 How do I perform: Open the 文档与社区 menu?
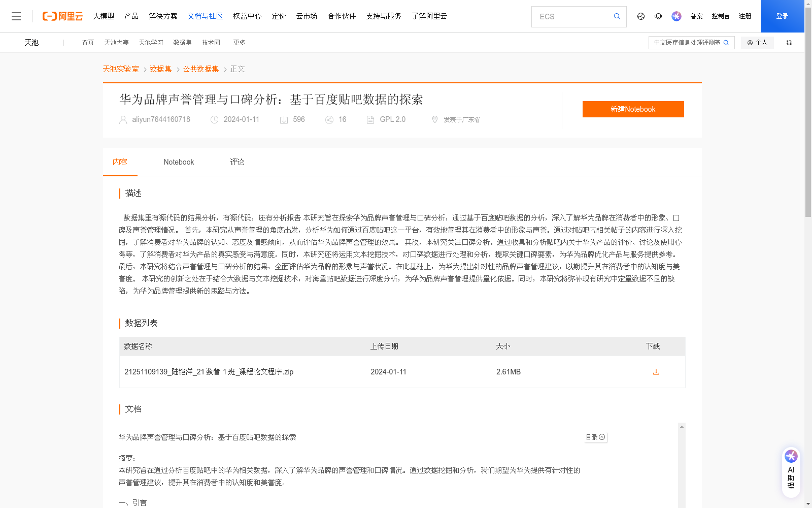205,16
